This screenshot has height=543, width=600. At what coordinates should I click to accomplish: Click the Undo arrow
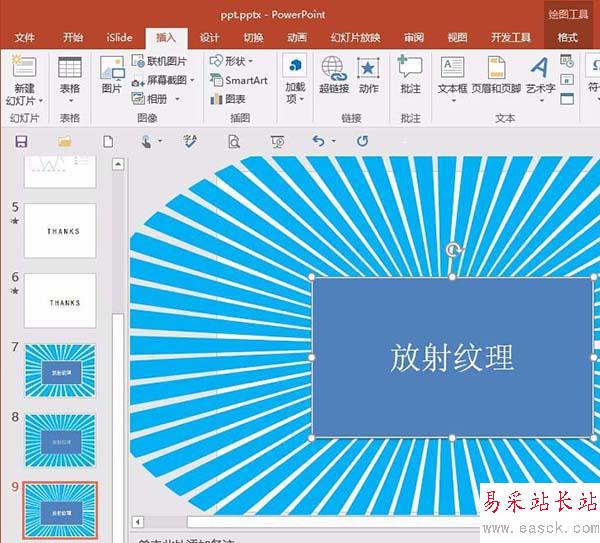318,141
